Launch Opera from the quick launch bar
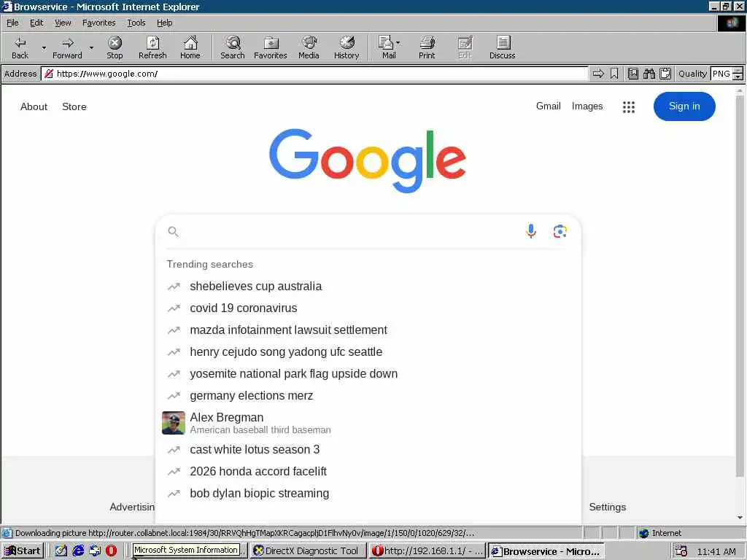 pyautogui.click(x=111, y=551)
